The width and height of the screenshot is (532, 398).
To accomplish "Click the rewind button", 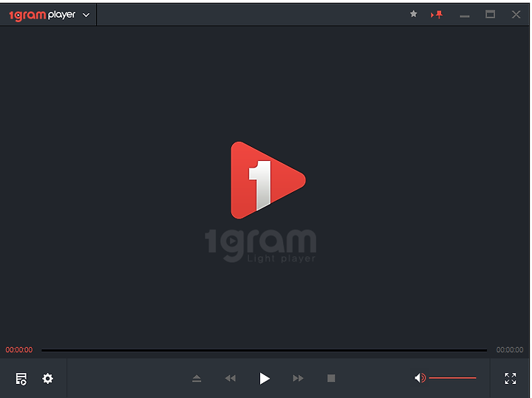I will (231, 378).
